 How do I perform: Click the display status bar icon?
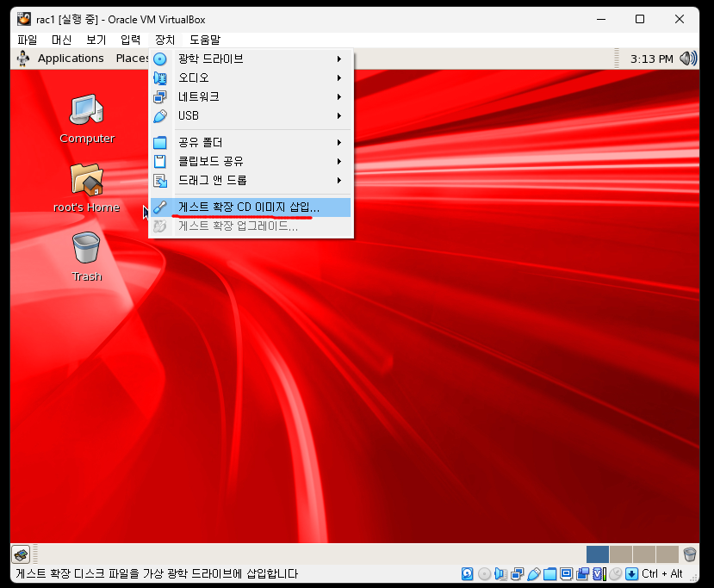(x=567, y=574)
